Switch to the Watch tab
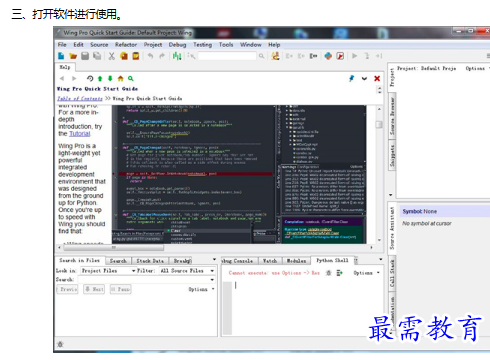The image size is (490, 360). click(x=270, y=261)
